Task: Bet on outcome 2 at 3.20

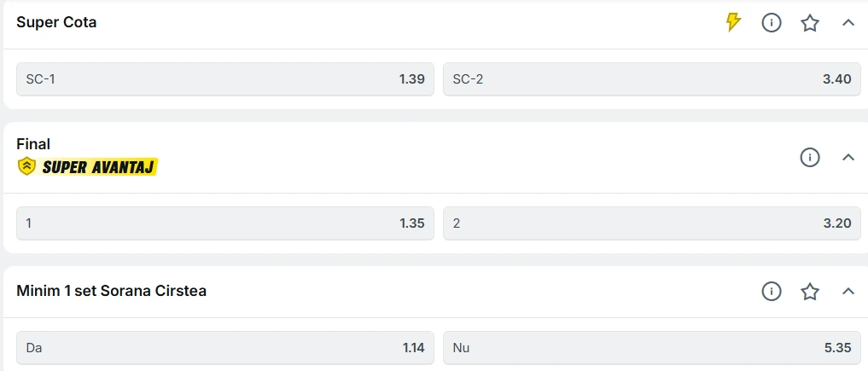Action: pos(652,223)
